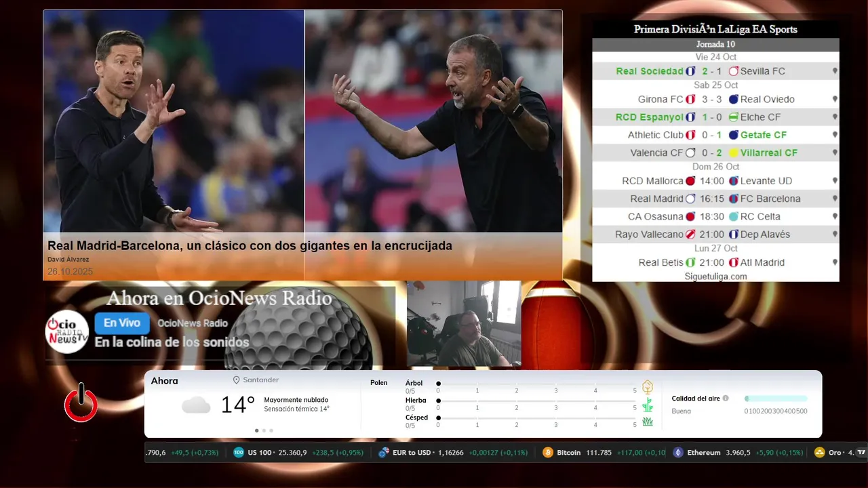This screenshot has width=868, height=488.
Task: Open the Girona FC match location pin
Action: [x=835, y=100]
